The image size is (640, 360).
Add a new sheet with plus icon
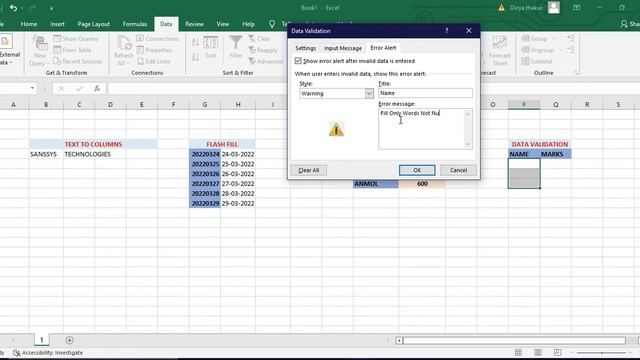69,340
